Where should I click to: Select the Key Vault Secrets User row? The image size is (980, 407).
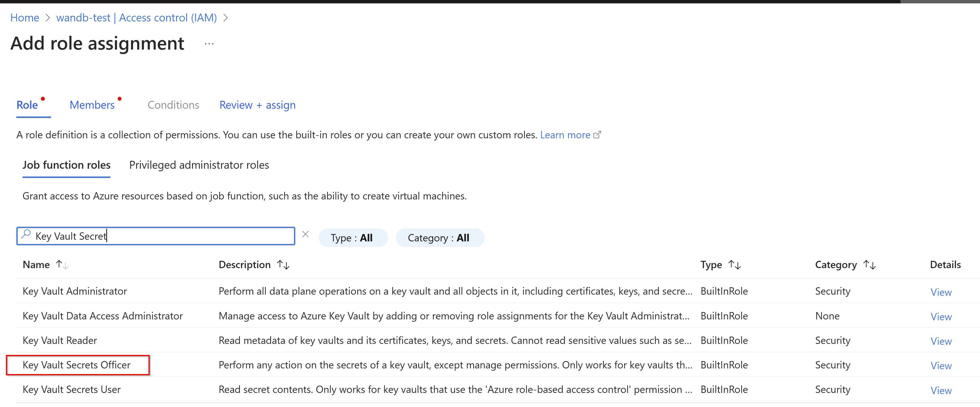72,390
